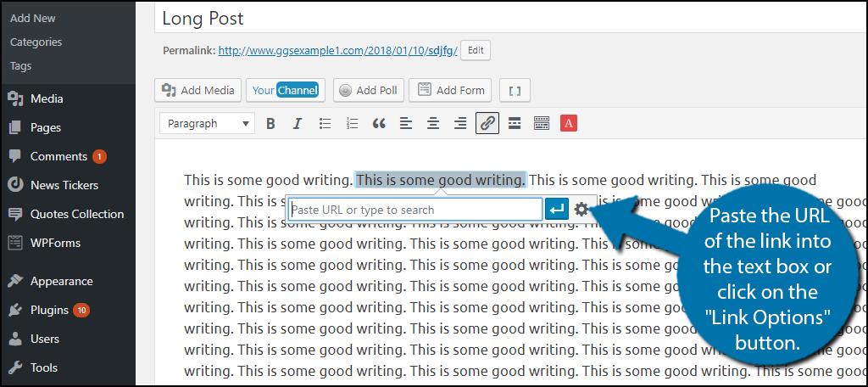Apply blockquote formatting
This screenshot has width=868, height=387.
click(x=379, y=124)
